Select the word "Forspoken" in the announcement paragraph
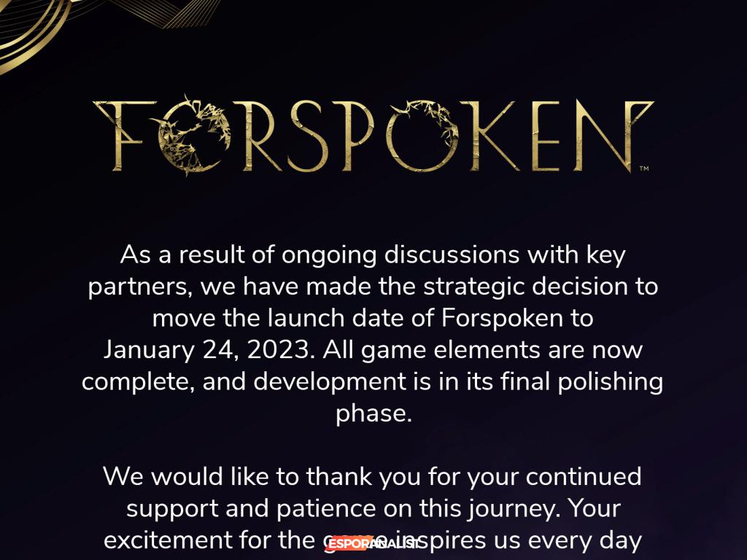Image resolution: width=747 pixels, height=560 pixels. (x=503, y=319)
